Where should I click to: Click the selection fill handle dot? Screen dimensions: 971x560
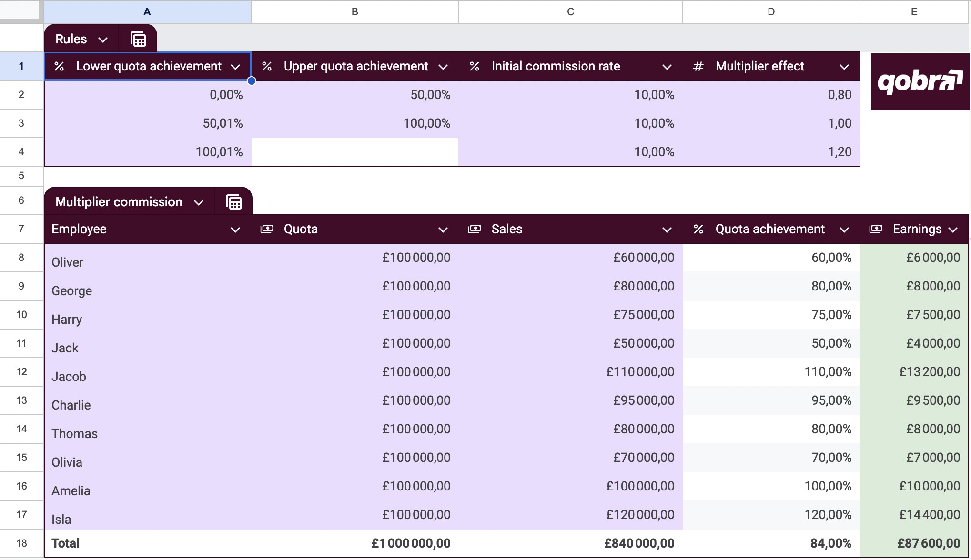click(x=252, y=81)
